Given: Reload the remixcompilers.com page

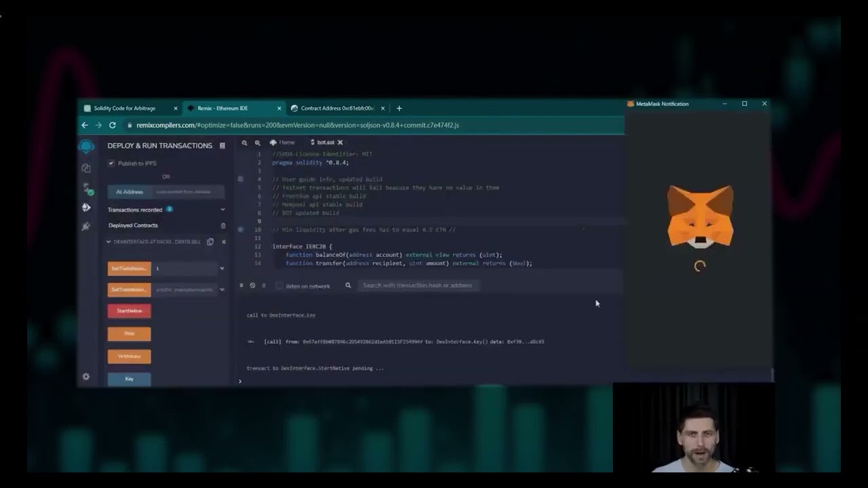Looking at the screenshot, I should click(x=113, y=125).
